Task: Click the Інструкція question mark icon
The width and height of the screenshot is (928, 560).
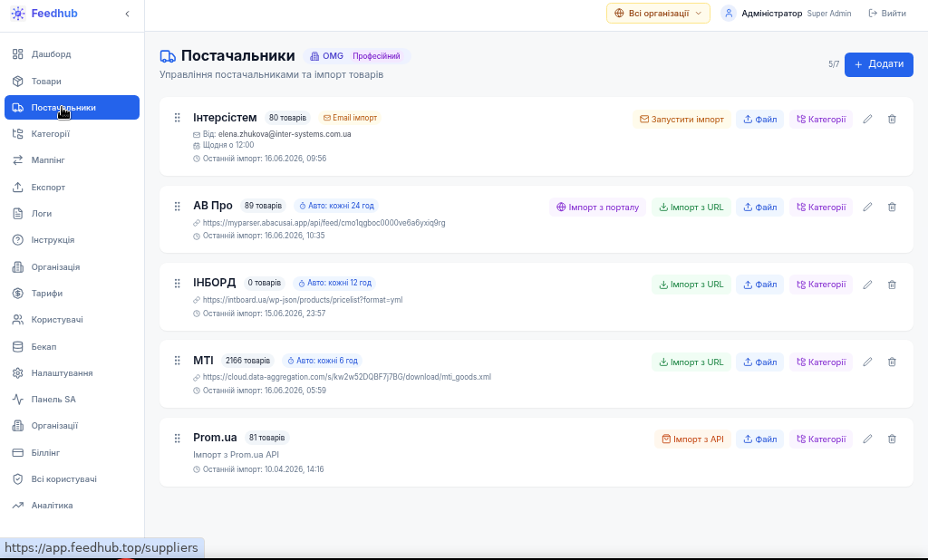Action: tap(18, 240)
